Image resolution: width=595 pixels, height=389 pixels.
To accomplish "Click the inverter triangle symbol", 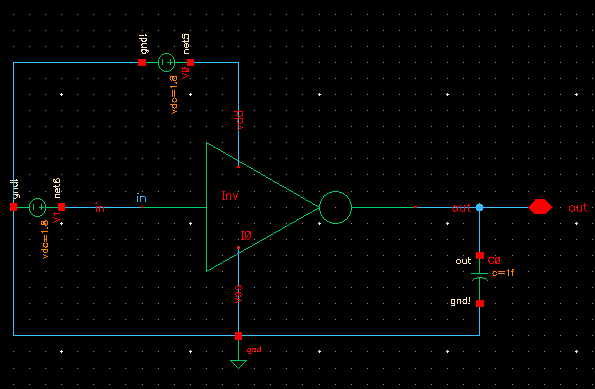I will [x=262, y=207].
